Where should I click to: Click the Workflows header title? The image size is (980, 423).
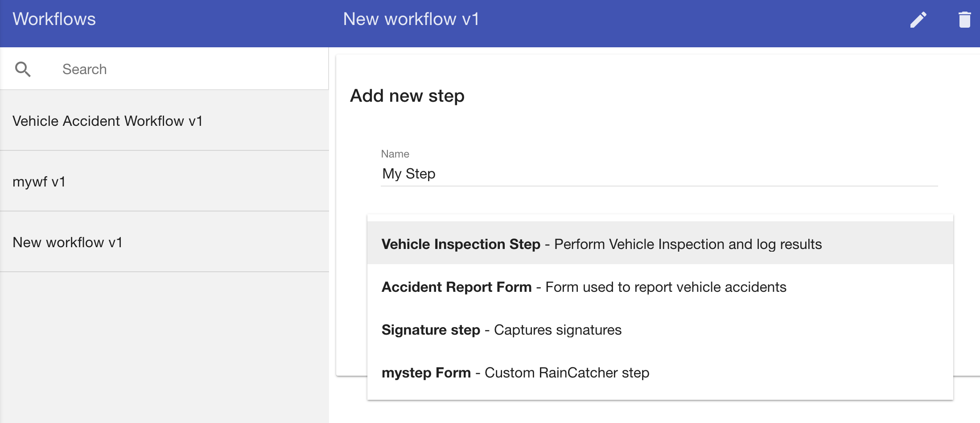(x=54, y=19)
